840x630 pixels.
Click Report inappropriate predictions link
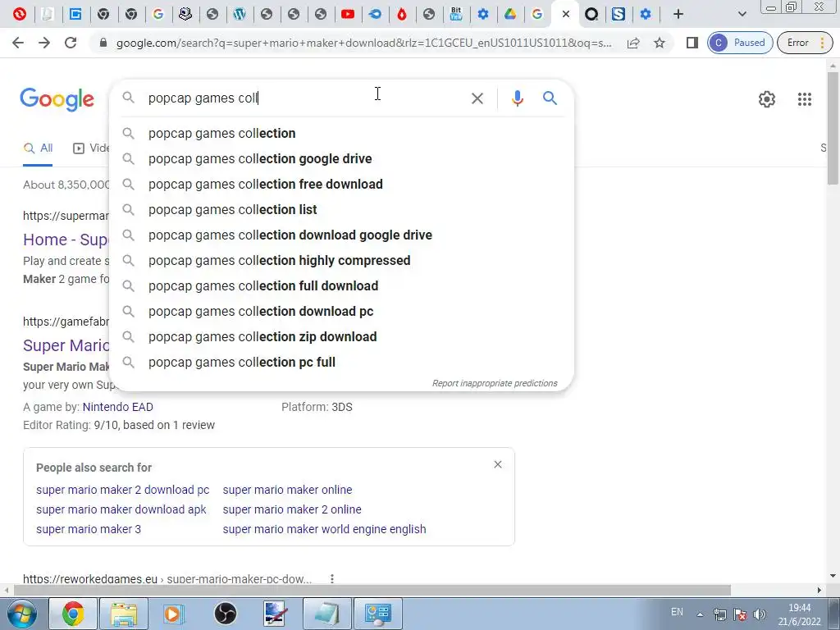point(495,384)
